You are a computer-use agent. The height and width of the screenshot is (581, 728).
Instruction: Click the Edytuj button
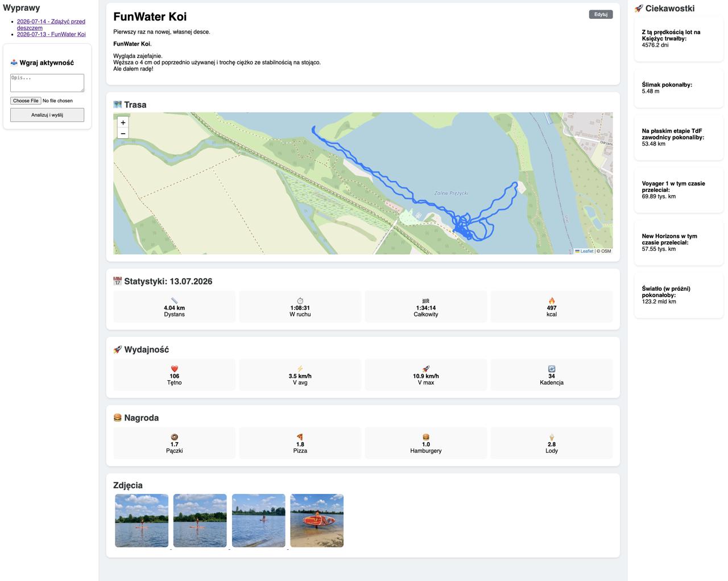click(601, 14)
